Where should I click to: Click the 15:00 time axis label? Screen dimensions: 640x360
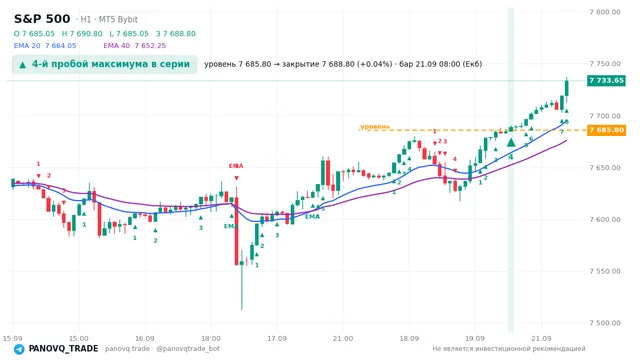coord(78,338)
